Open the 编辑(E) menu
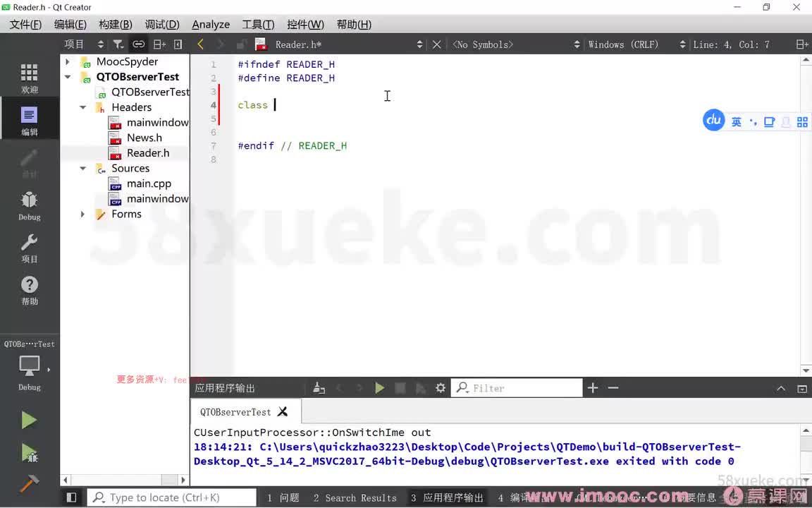Viewport: 812px width, 508px height. click(70, 25)
